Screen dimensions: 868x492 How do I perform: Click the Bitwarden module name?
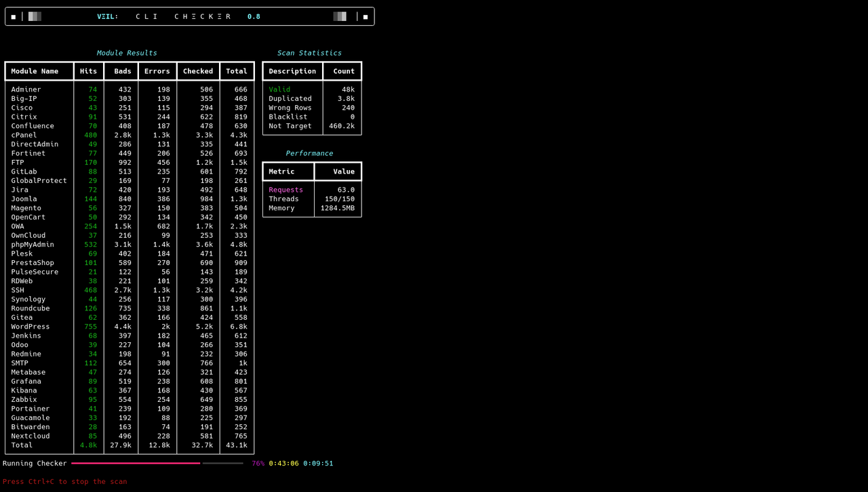(31, 428)
